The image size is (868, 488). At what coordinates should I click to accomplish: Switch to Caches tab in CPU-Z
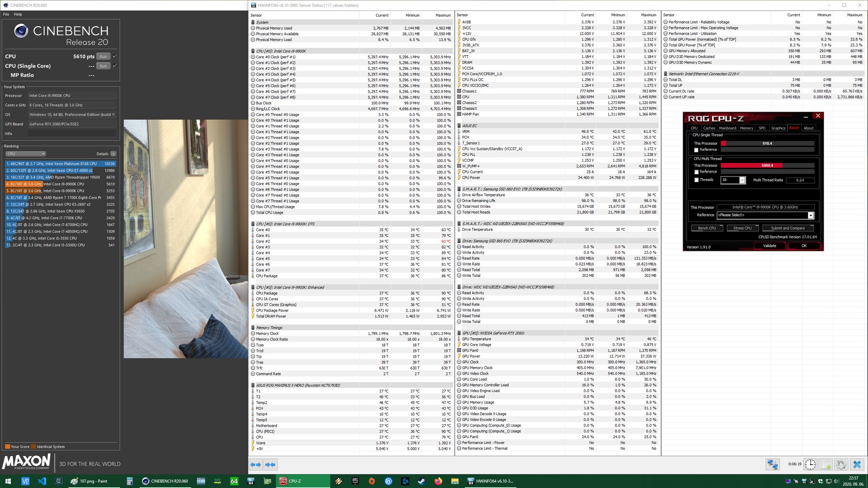point(709,128)
